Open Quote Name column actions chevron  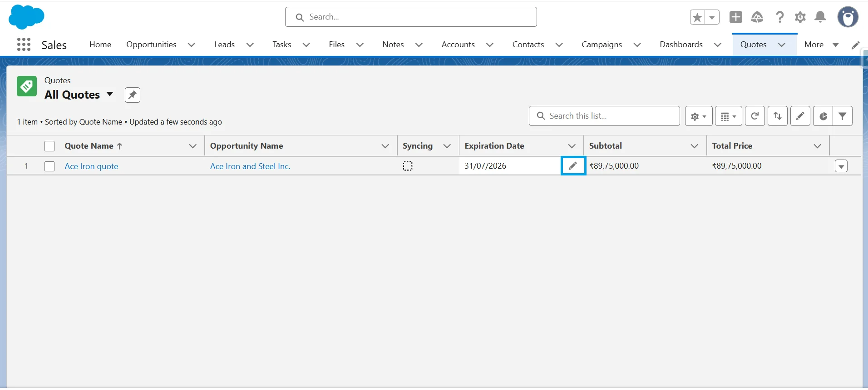tap(193, 146)
